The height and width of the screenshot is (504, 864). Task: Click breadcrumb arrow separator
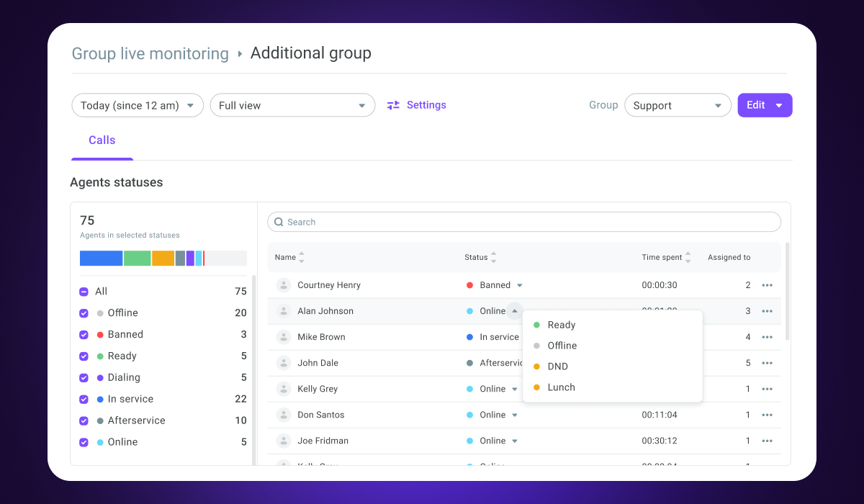(240, 54)
